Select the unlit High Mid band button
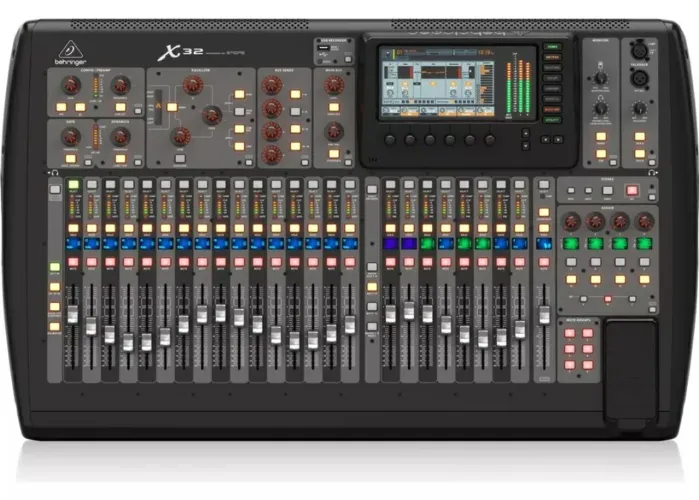This screenshot has width=699, height=500. 239,111
